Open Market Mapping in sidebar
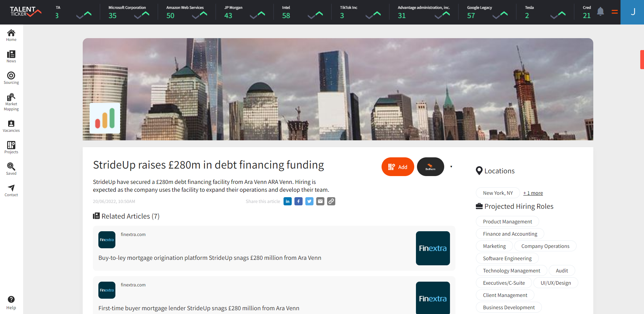This screenshot has height=314, width=644. click(x=11, y=102)
